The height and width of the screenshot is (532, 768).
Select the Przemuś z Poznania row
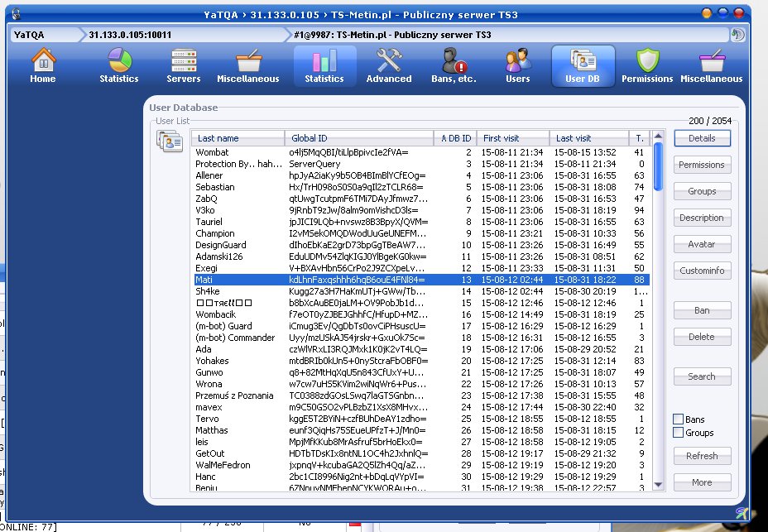pos(422,395)
